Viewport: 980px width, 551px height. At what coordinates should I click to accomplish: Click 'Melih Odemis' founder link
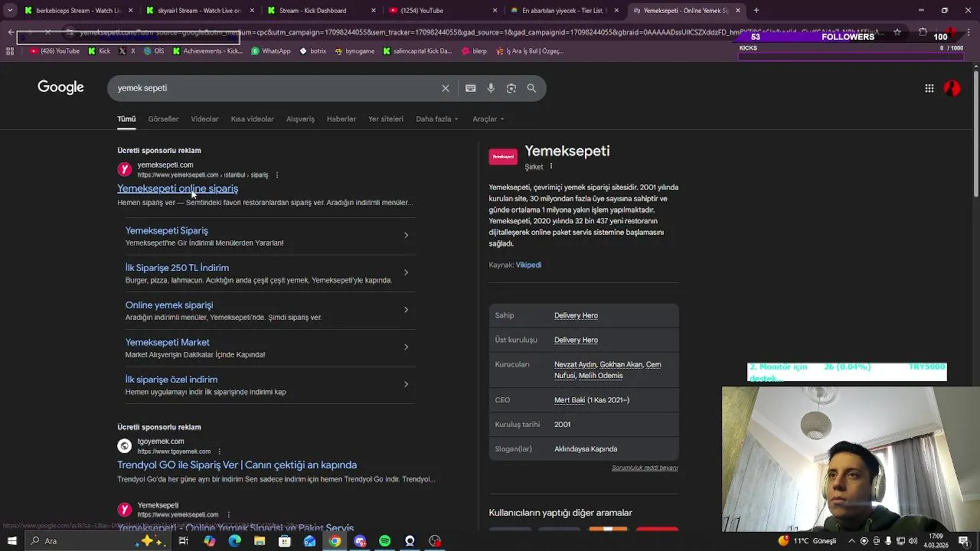coord(601,376)
